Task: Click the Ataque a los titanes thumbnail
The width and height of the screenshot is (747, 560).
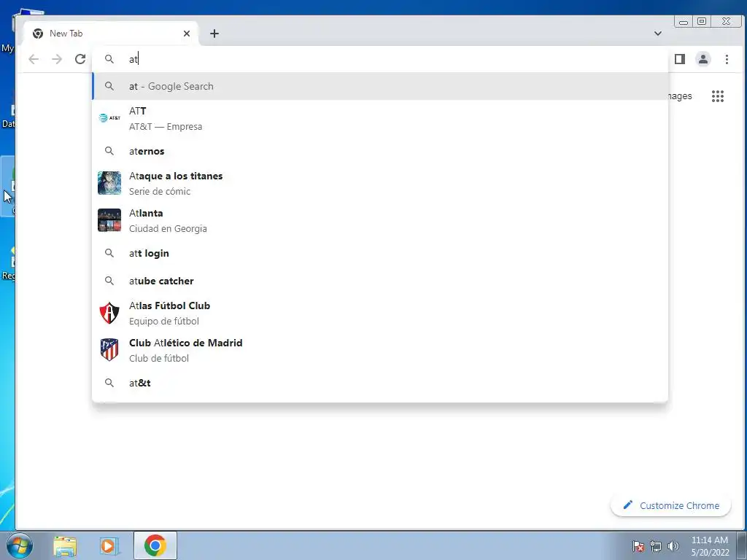Action: 109,183
